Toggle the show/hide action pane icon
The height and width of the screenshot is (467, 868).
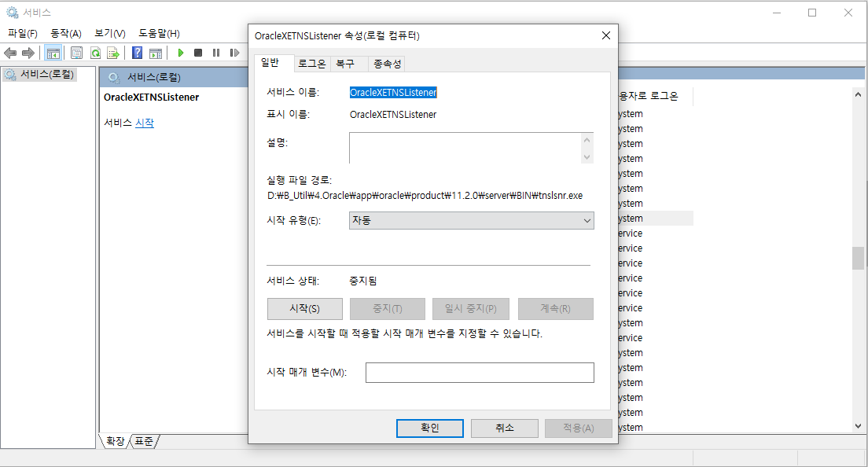(156, 53)
